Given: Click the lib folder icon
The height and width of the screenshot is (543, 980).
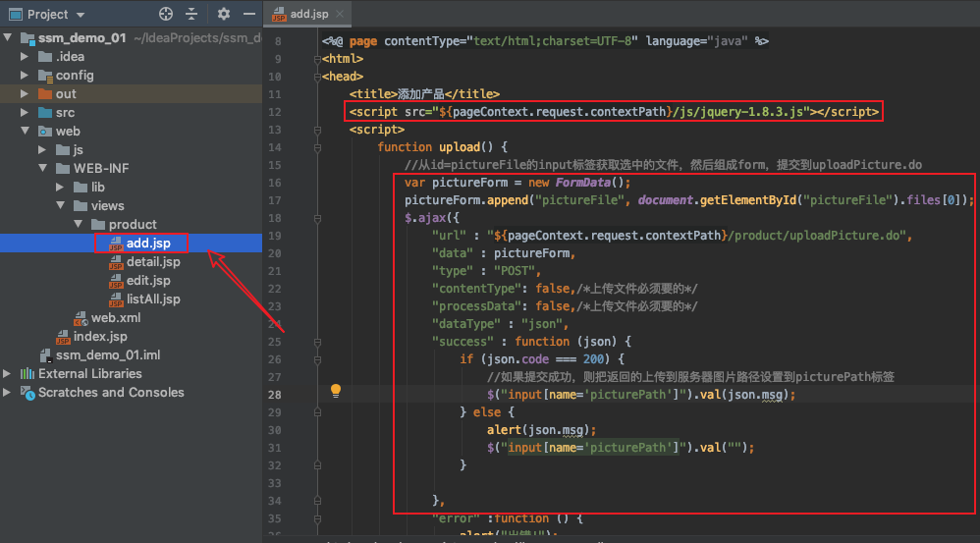Looking at the screenshot, I should coord(81,188).
